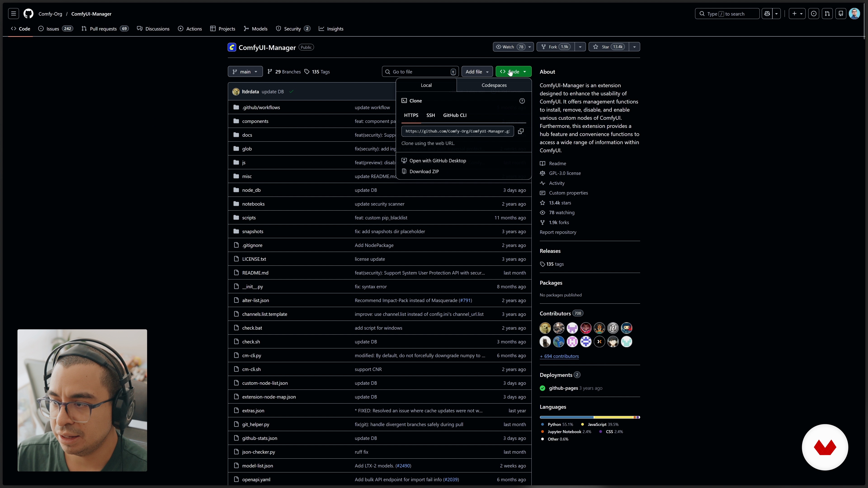
Task: Open the Watch notification options caret
Action: pyautogui.click(x=530, y=47)
